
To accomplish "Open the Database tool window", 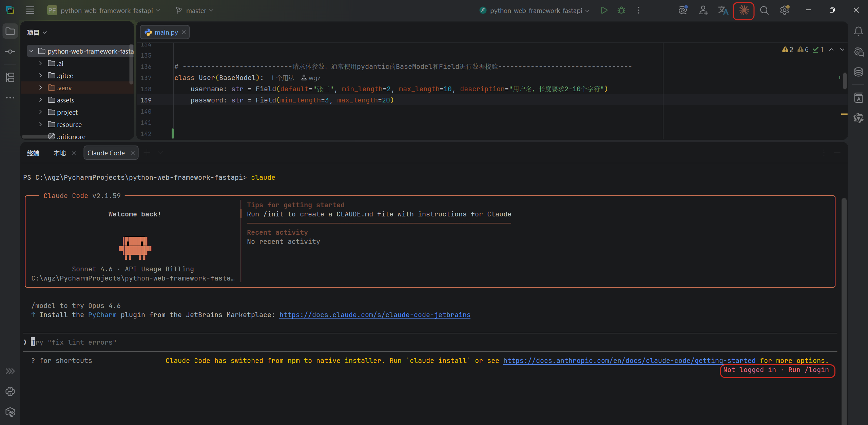I will point(859,72).
